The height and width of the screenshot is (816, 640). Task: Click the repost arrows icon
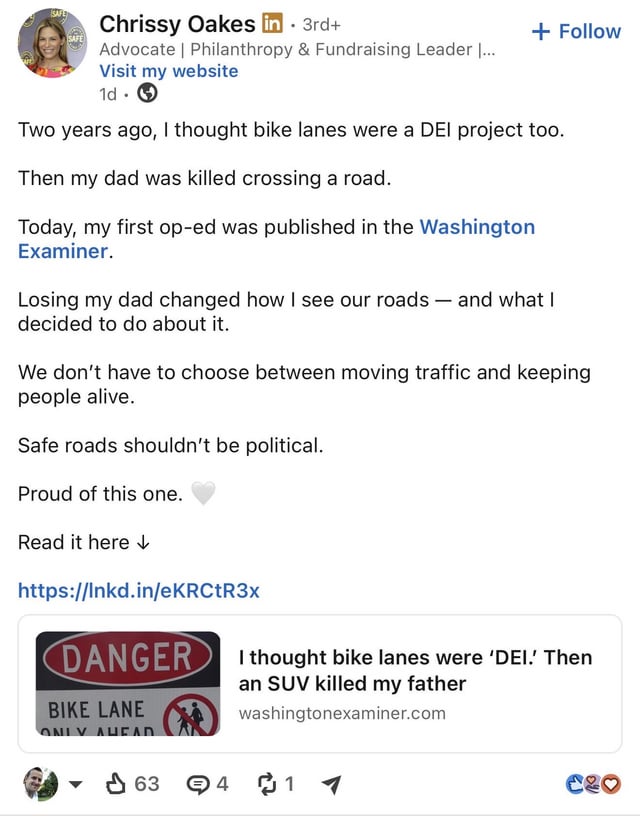[x=267, y=784]
